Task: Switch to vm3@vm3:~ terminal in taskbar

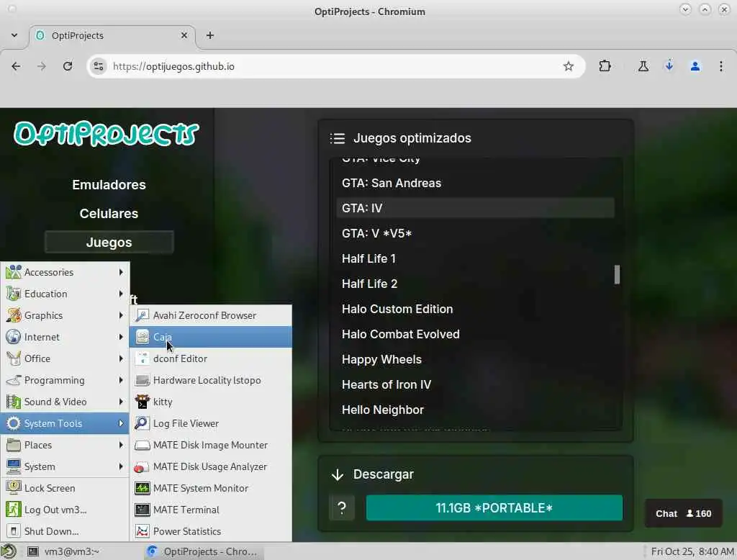Action: tap(82, 551)
